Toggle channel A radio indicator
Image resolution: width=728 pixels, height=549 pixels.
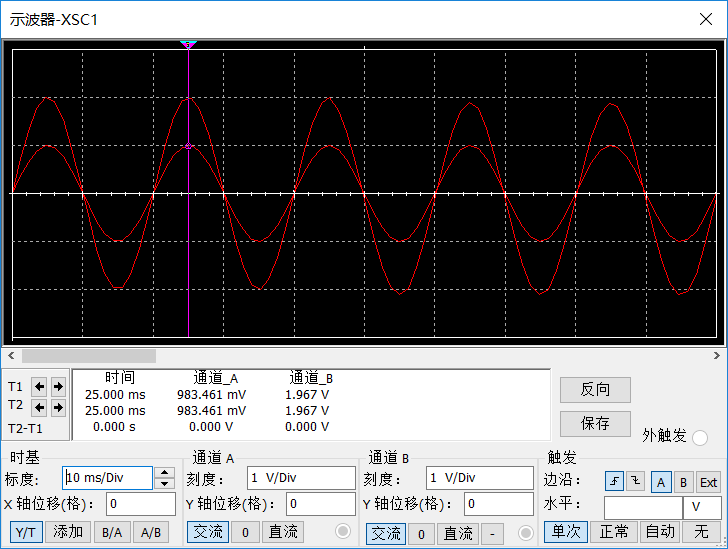(x=343, y=531)
